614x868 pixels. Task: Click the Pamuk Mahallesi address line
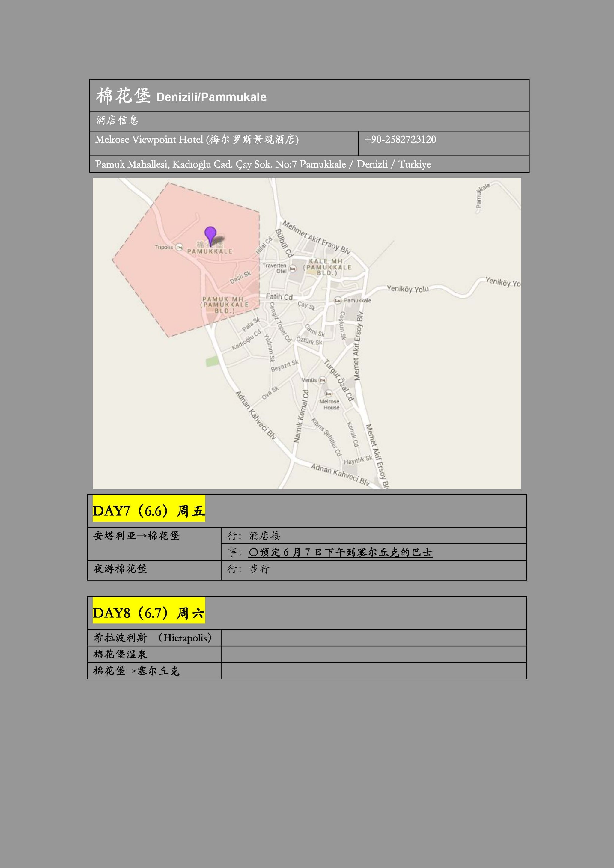(263, 164)
